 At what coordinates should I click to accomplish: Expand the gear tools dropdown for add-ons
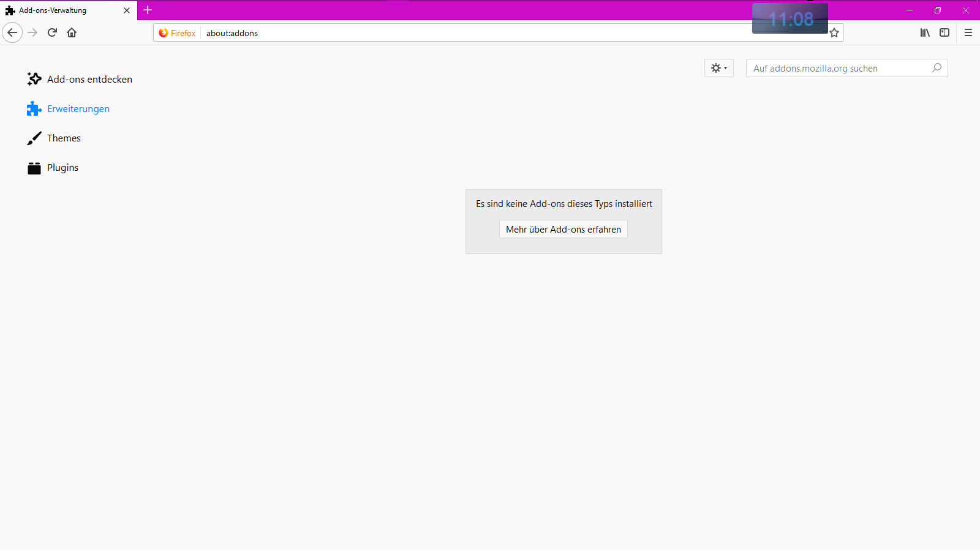tap(718, 68)
